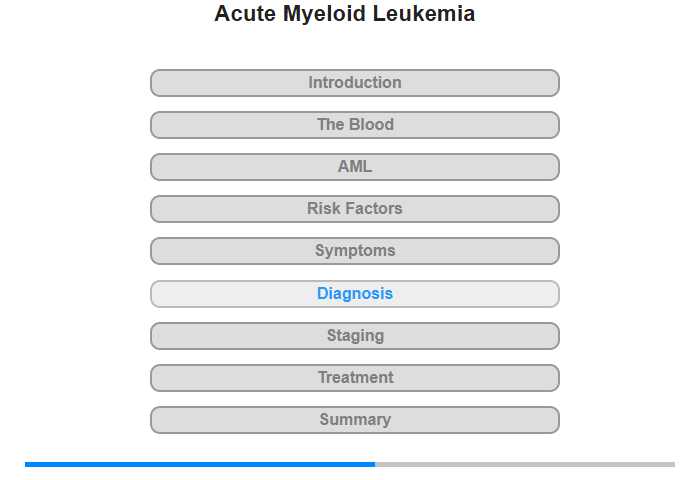Open the Treatment section
Image resolution: width=700 pixels, height=480 pixels.
click(x=355, y=378)
